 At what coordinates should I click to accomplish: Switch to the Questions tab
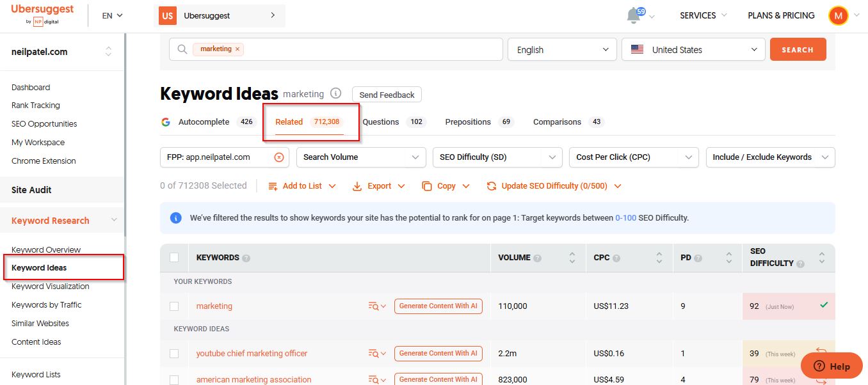394,122
